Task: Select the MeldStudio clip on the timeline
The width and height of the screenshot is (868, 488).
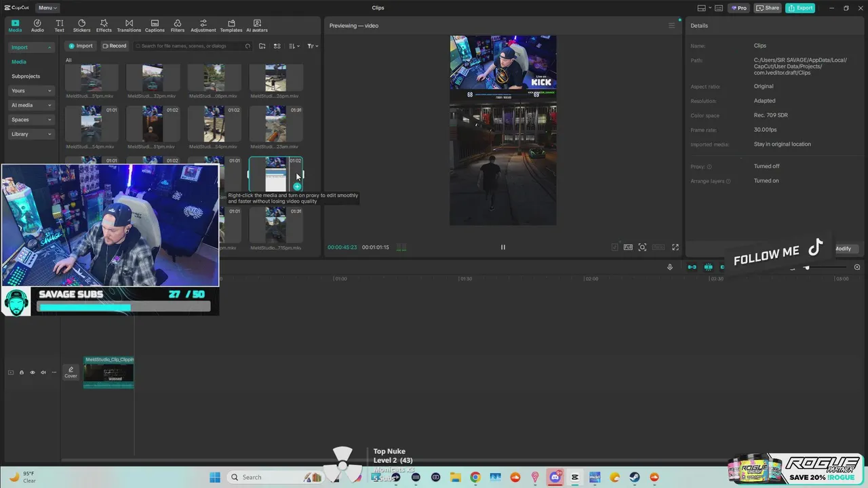Action: pos(108,372)
